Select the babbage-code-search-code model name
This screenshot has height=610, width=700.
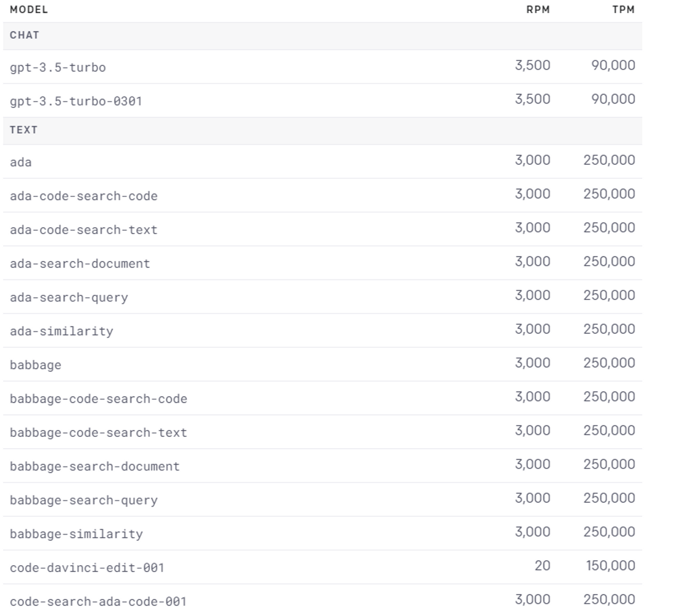(x=99, y=399)
